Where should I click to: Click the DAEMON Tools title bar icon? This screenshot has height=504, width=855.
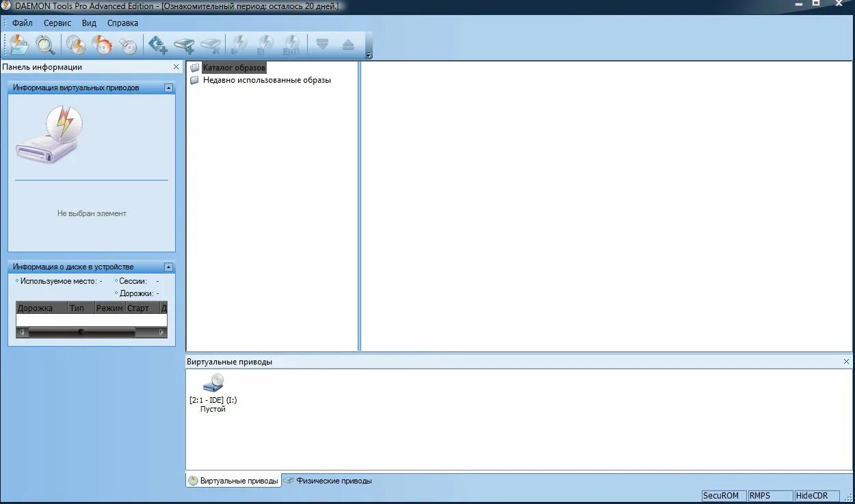(8, 6)
